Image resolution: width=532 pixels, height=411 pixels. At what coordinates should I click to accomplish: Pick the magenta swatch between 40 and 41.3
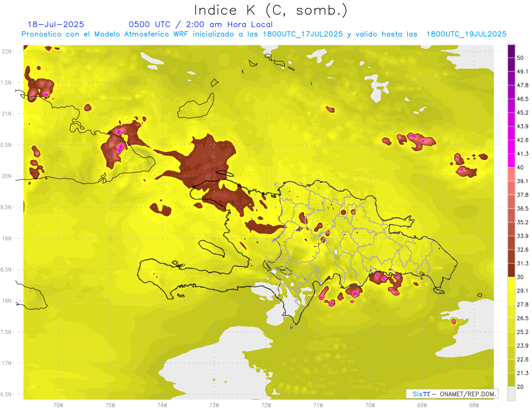(511, 160)
